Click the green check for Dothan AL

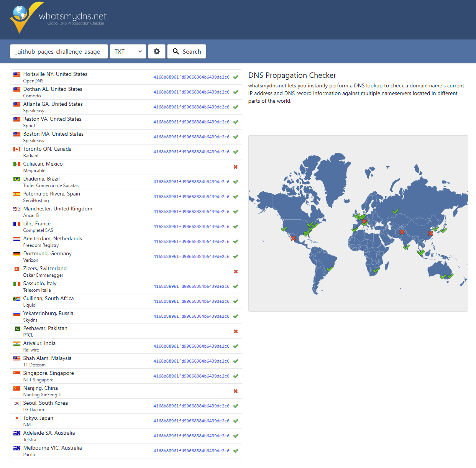coord(236,92)
